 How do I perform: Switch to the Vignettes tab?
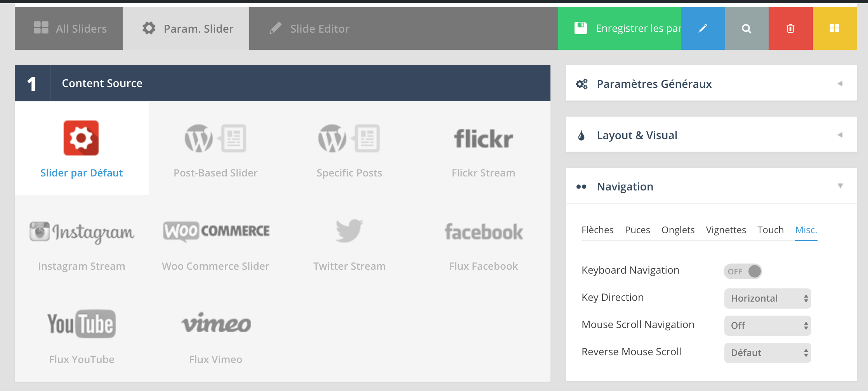tap(726, 230)
